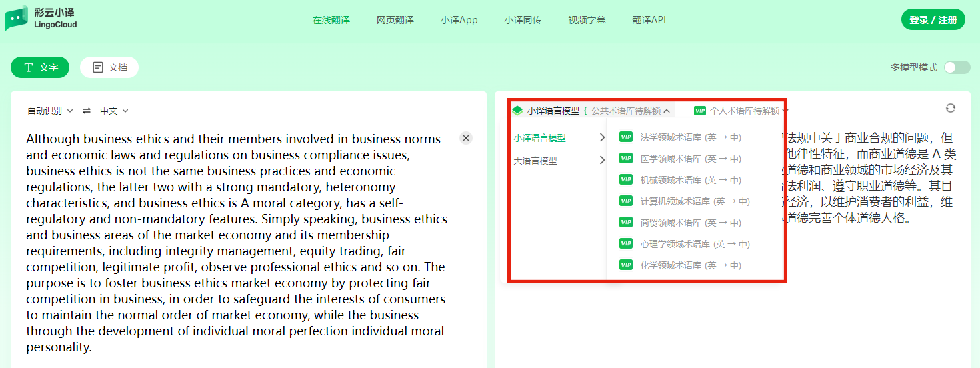
Task: Click VIP badge next to 化学领域术语库
Action: 625,265
